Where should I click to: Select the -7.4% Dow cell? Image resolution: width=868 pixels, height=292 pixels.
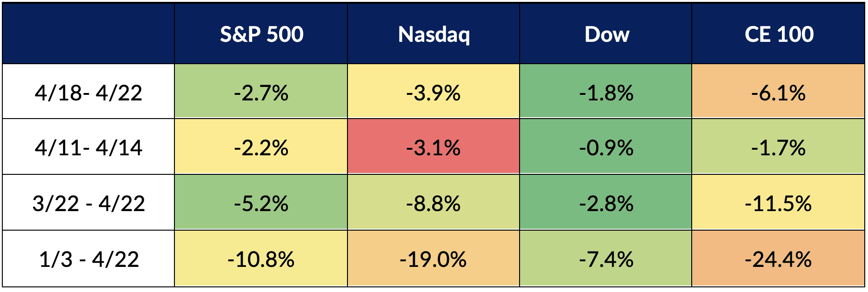click(x=606, y=259)
